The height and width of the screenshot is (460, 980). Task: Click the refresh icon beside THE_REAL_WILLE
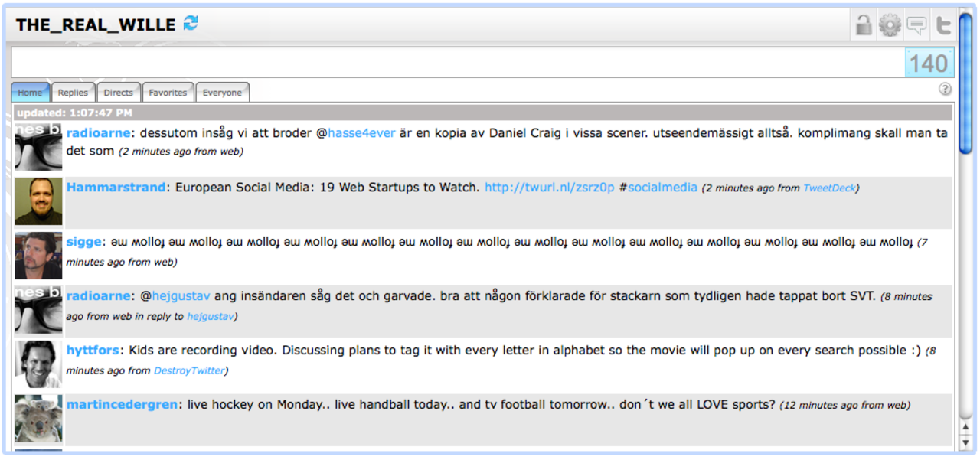click(191, 24)
